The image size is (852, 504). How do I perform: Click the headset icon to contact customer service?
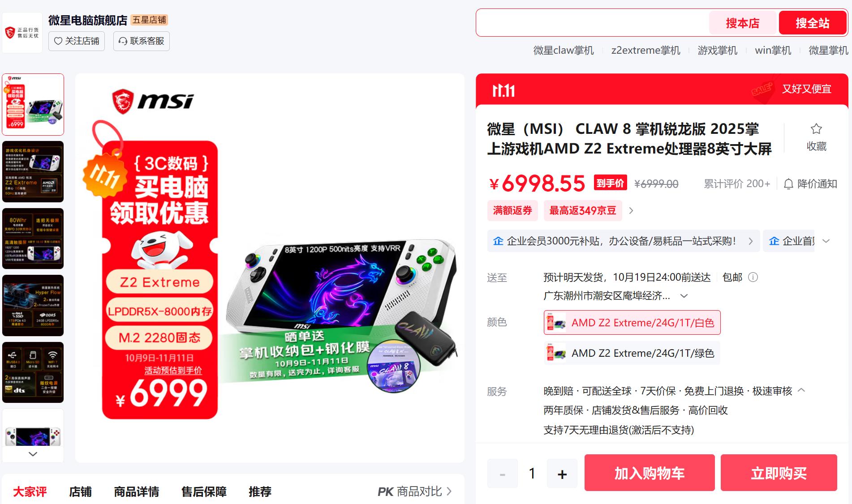[x=123, y=41]
